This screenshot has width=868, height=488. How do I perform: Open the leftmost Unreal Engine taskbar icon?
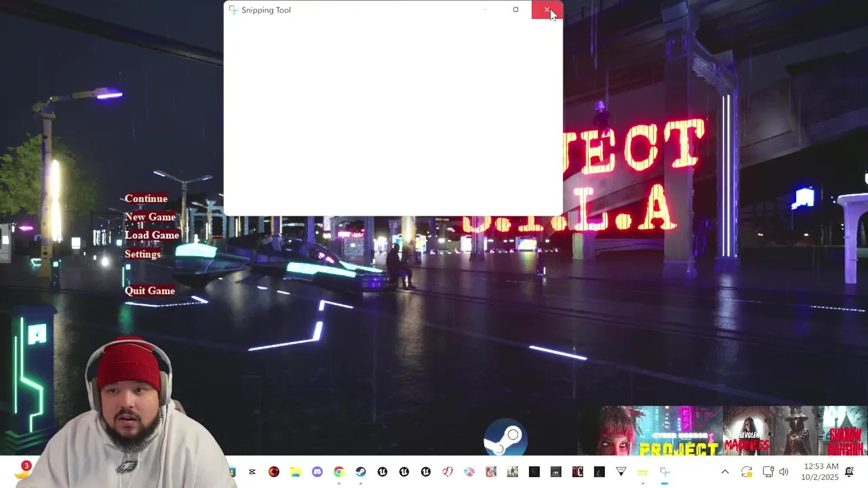(382, 472)
